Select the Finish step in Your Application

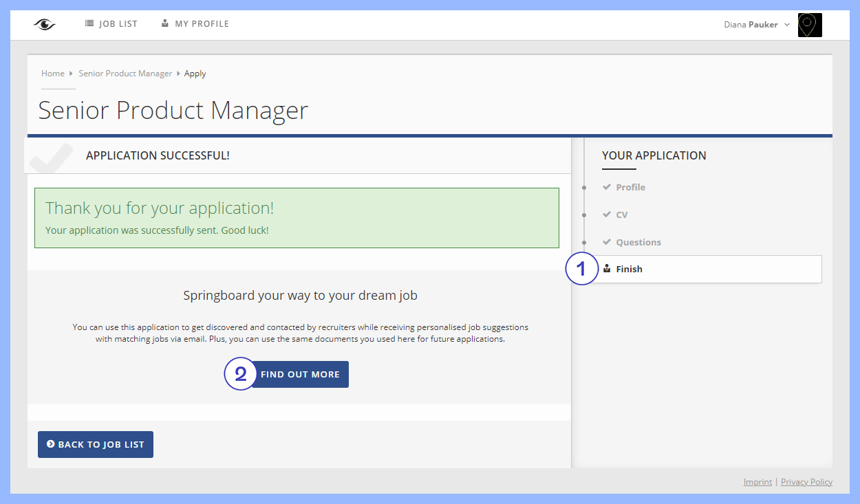[703, 269]
